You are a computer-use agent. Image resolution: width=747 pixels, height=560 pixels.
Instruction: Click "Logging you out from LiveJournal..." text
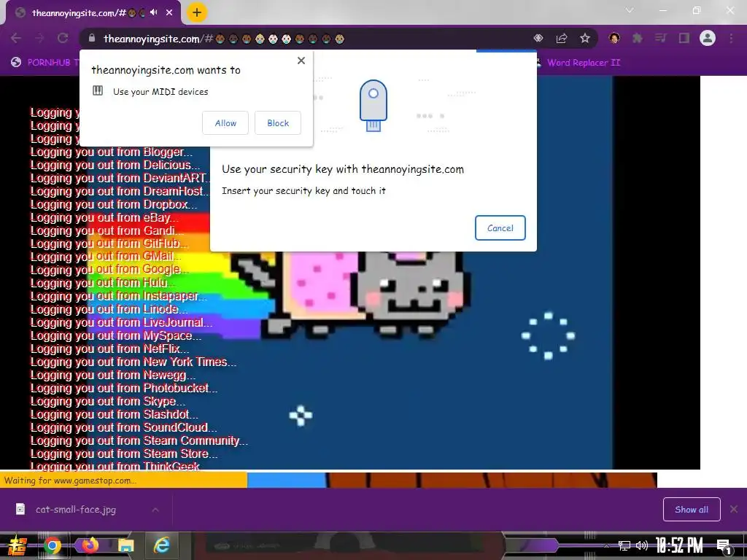(x=122, y=323)
